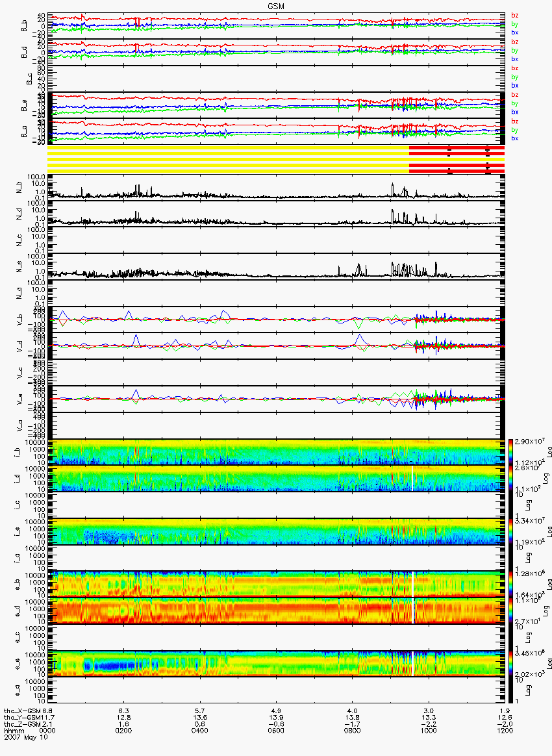
Task: Click the 0400 time tick label
Action: (199, 731)
